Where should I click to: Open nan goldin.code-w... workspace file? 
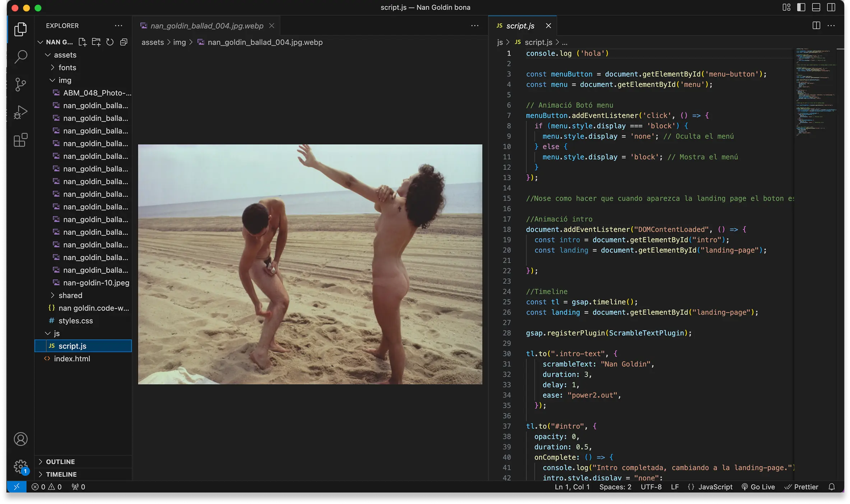(83, 308)
